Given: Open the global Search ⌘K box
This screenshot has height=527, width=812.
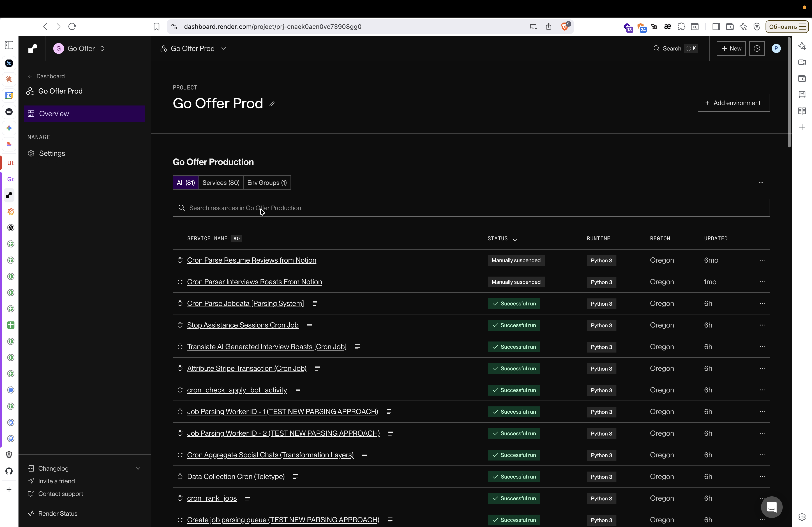Looking at the screenshot, I should (676, 48).
